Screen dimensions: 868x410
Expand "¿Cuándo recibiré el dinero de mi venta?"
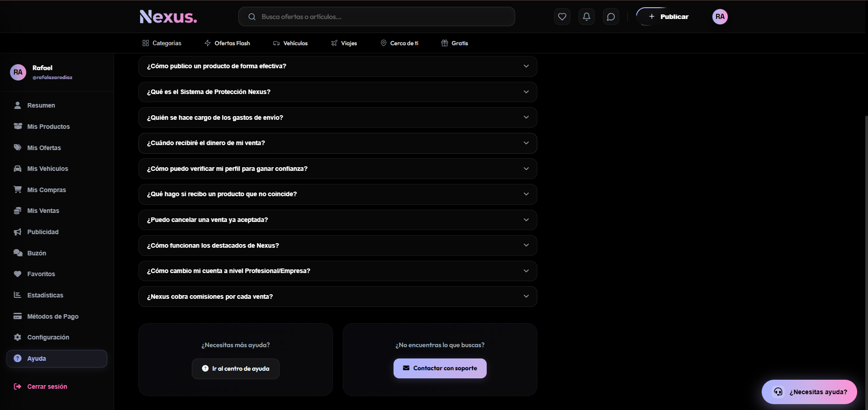337,143
